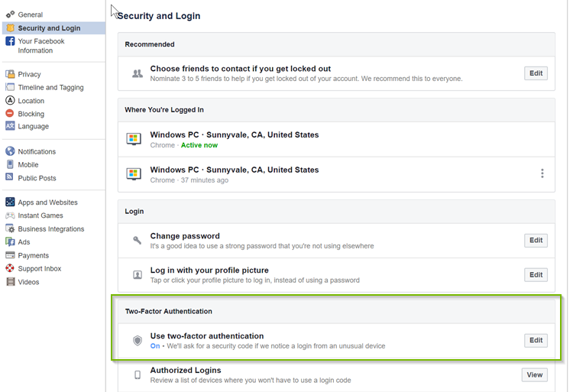Open Public Posts settings
The height and width of the screenshot is (392, 573).
[x=37, y=178]
